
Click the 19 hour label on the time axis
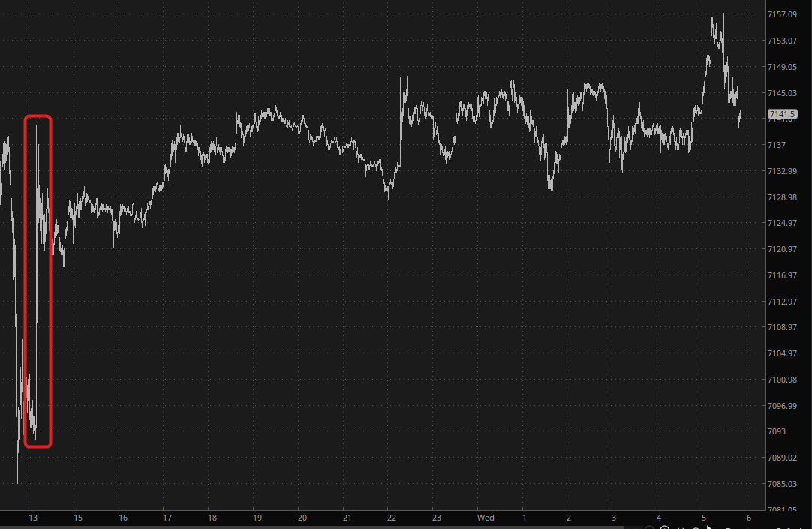point(257,518)
